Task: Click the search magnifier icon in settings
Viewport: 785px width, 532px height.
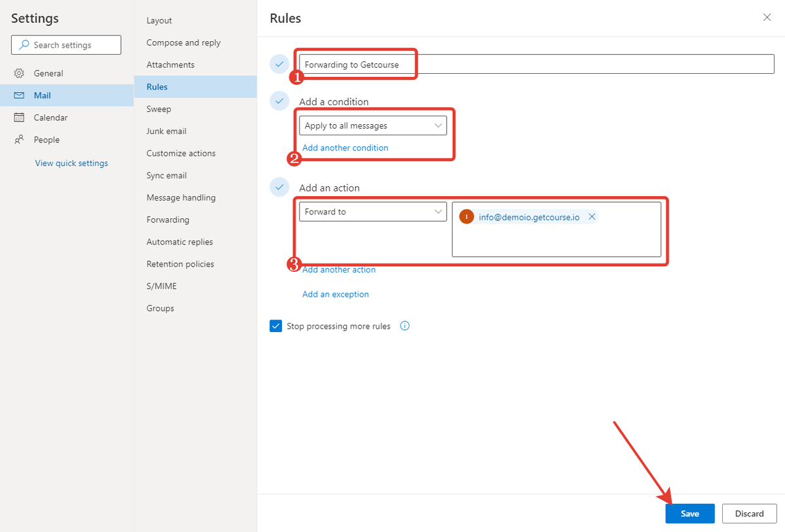Action: coord(24,45)
